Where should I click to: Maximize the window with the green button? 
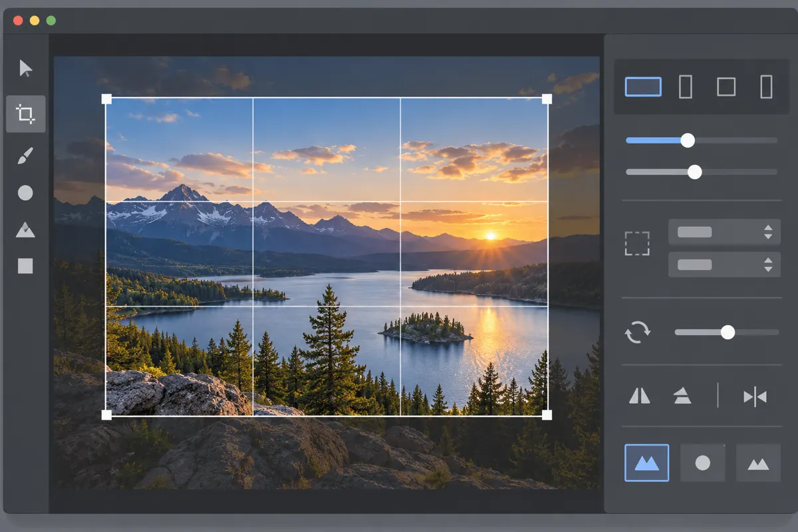point(51,21)
